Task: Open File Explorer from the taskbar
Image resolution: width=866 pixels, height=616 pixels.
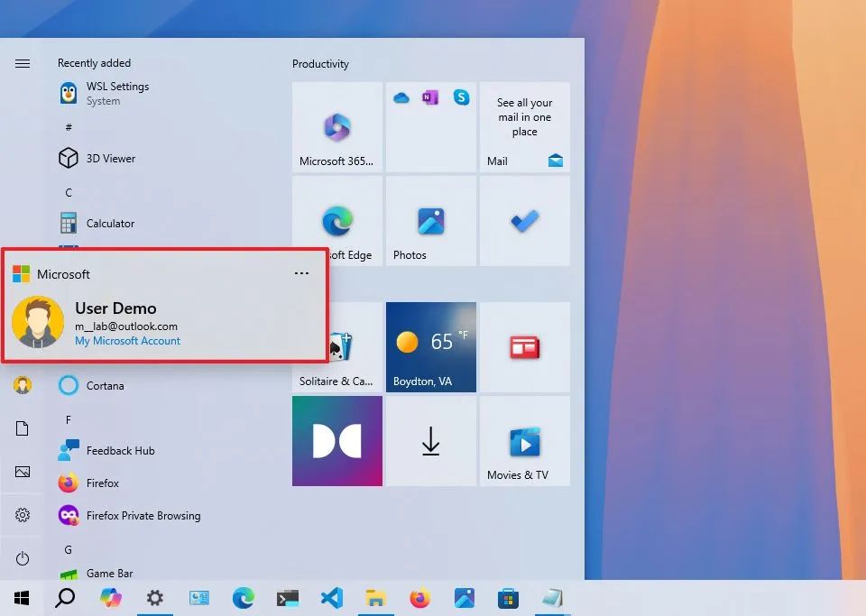Action: pyautogui.click(x=375, y=598)
